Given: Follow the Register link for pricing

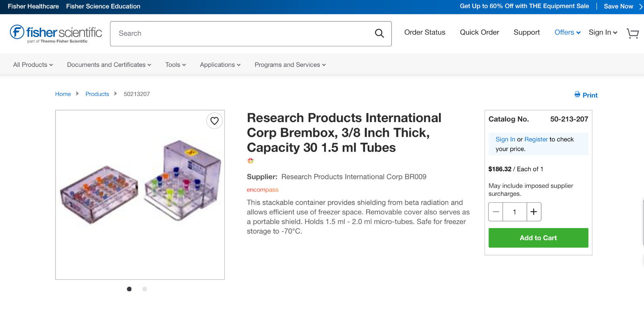Looking at the screenshot, I should [x=536, y=139].
